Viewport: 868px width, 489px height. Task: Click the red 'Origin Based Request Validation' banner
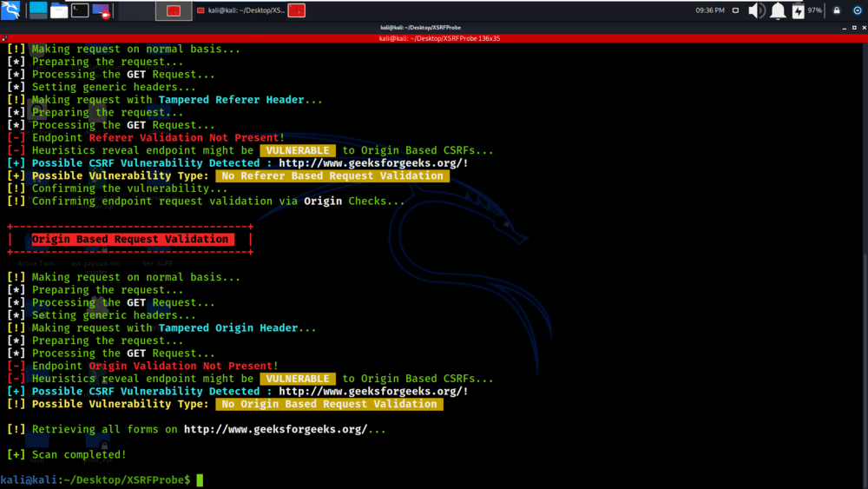(132, 239)
